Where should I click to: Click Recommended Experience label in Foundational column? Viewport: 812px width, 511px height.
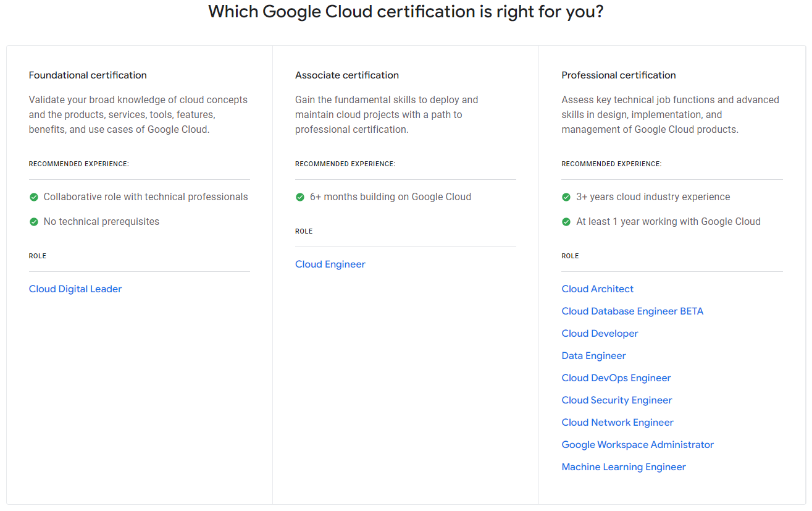79,164
